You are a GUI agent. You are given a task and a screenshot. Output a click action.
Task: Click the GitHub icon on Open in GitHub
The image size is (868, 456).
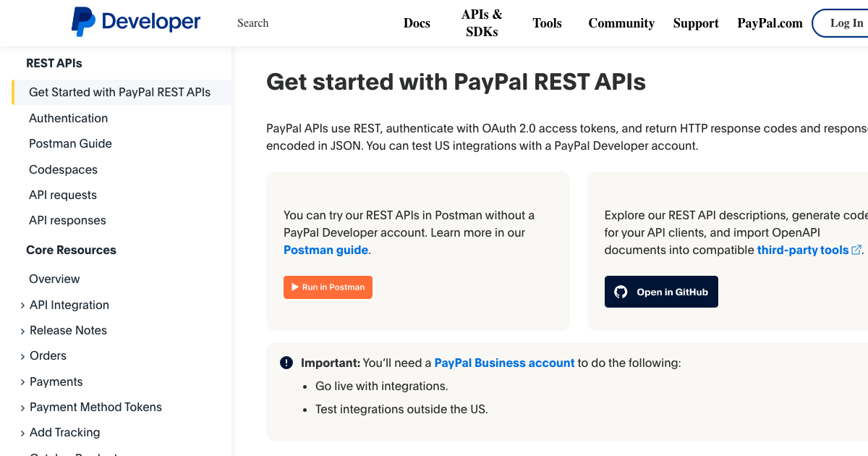point(621,291)
